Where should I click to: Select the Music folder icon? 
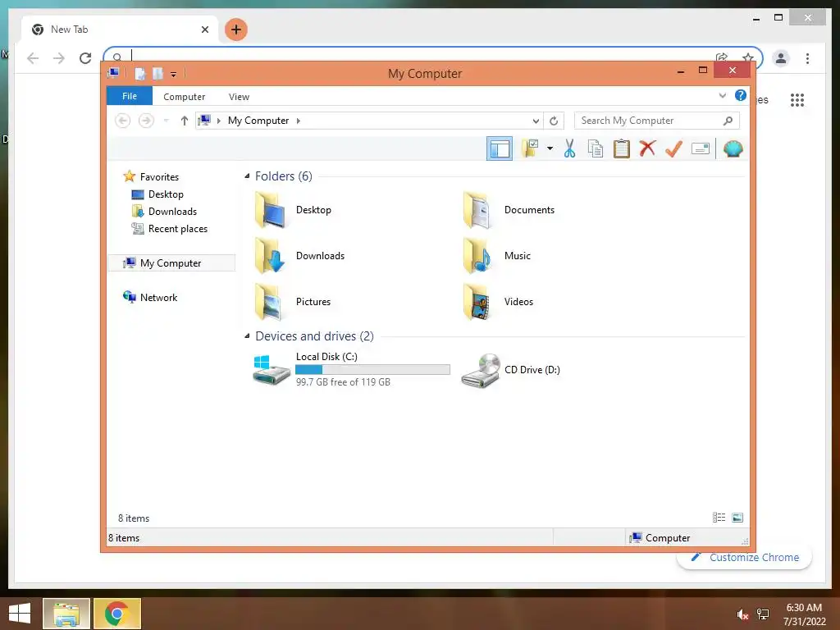[478, 256]
